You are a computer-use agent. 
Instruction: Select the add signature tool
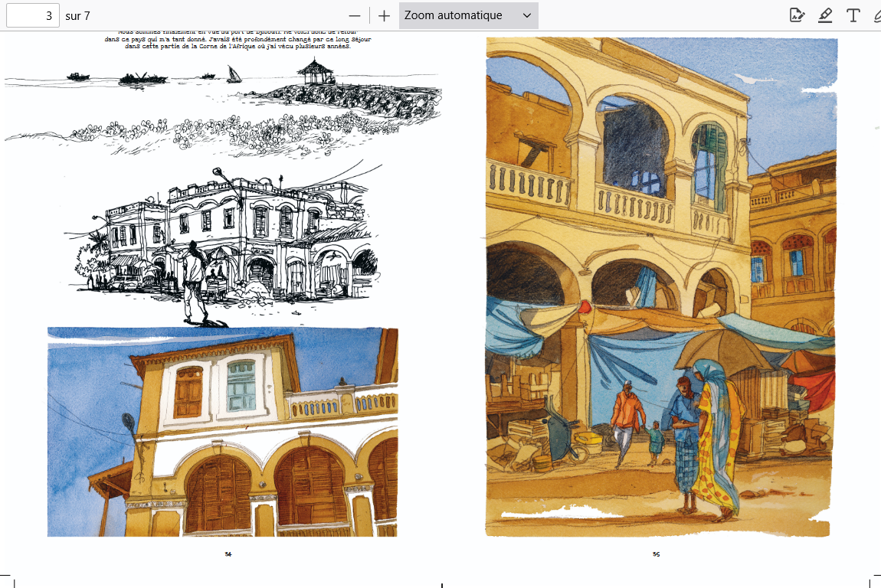click(x=797, y=16)
